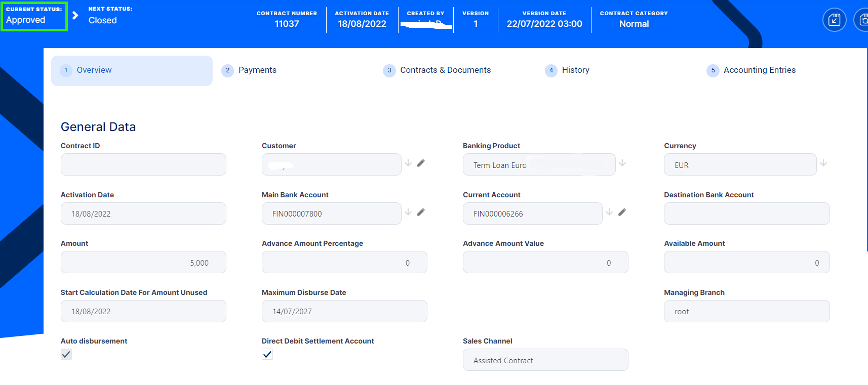Expand the Currency dropdown arrow
The height and width of the screenshot is (385, 868).
[823, 163]
